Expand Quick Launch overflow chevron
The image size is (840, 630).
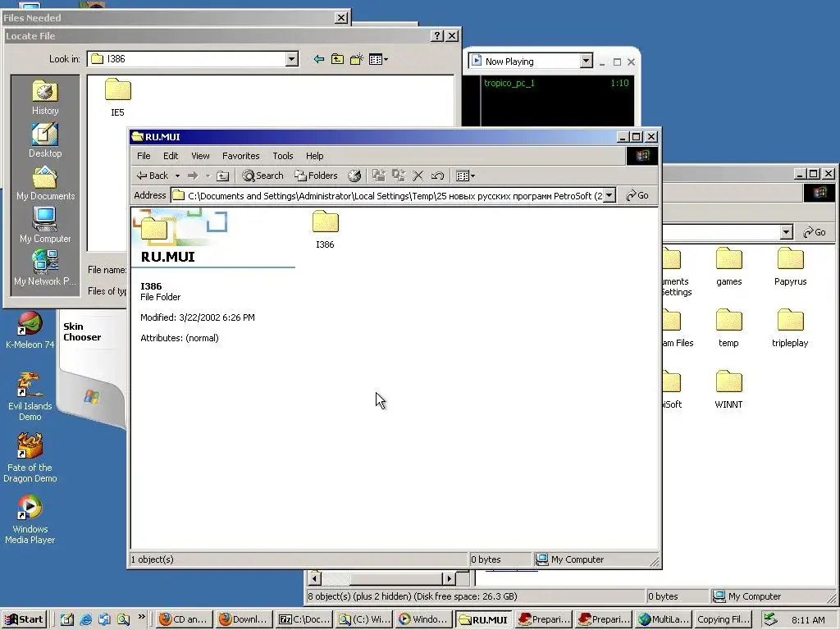[x=141, y=617]
